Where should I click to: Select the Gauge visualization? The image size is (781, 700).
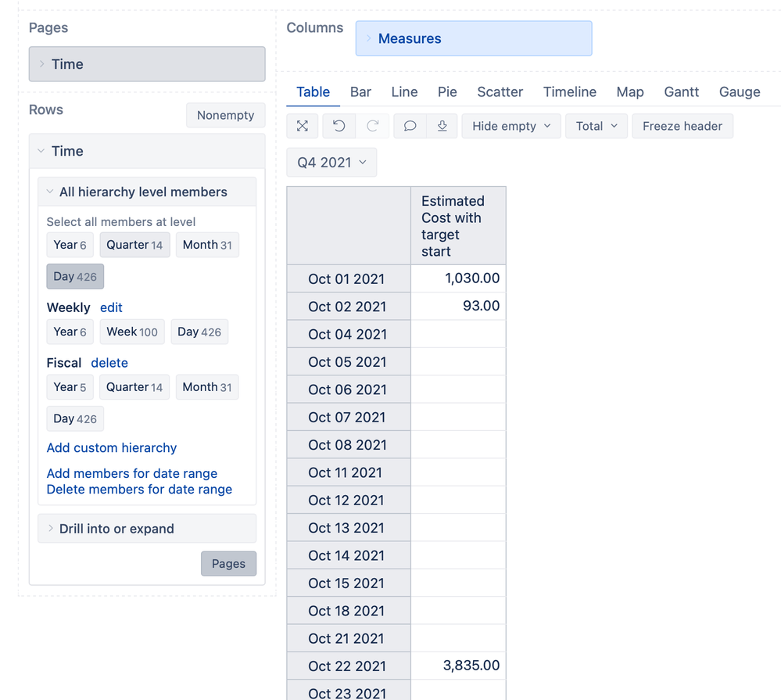[739, 92]
